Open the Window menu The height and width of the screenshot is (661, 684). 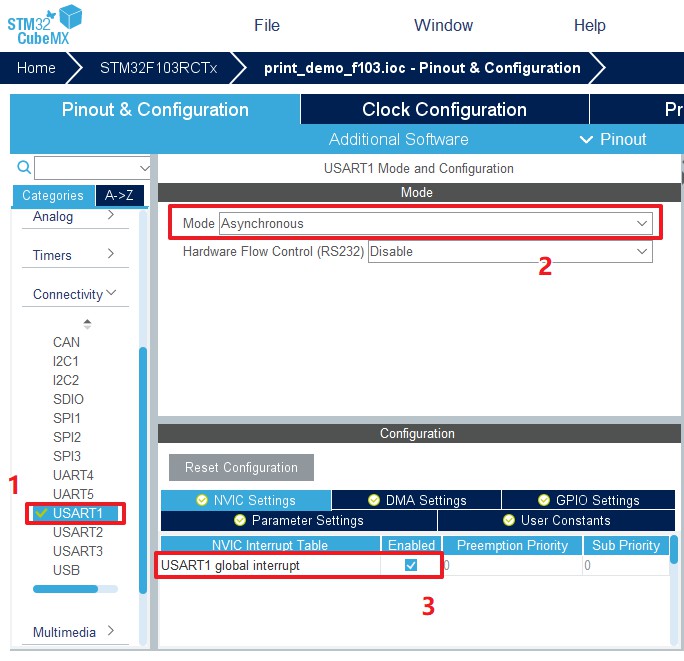click(x=443, y=25)
